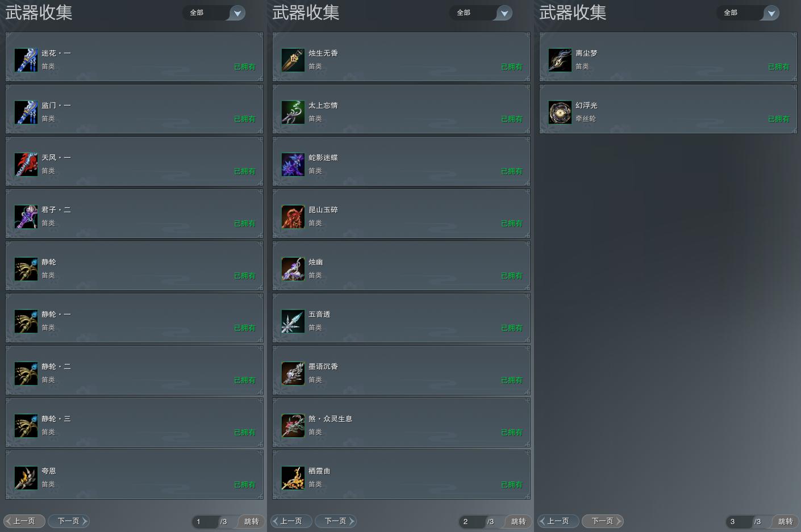Select the 夸恩 weapon icon
The height and width of the screenshot is (532, 801).
26,478
